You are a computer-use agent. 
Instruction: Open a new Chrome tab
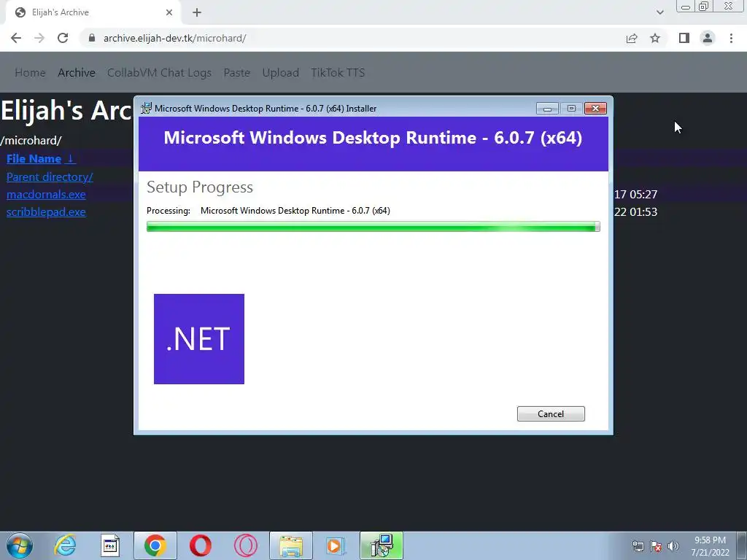(197, 12)
